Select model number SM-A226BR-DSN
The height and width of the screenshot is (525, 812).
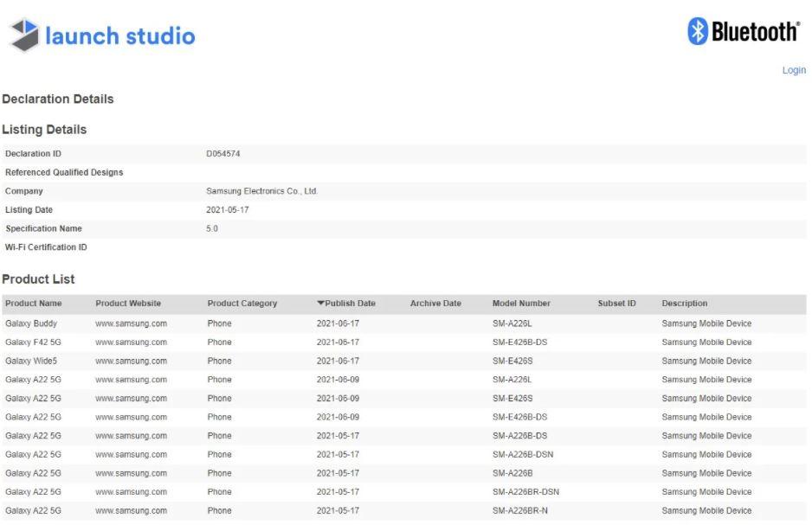tap(525, 491)
